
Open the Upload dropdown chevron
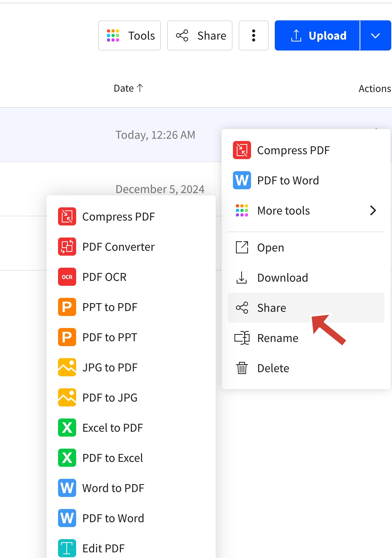coord(375,35)
